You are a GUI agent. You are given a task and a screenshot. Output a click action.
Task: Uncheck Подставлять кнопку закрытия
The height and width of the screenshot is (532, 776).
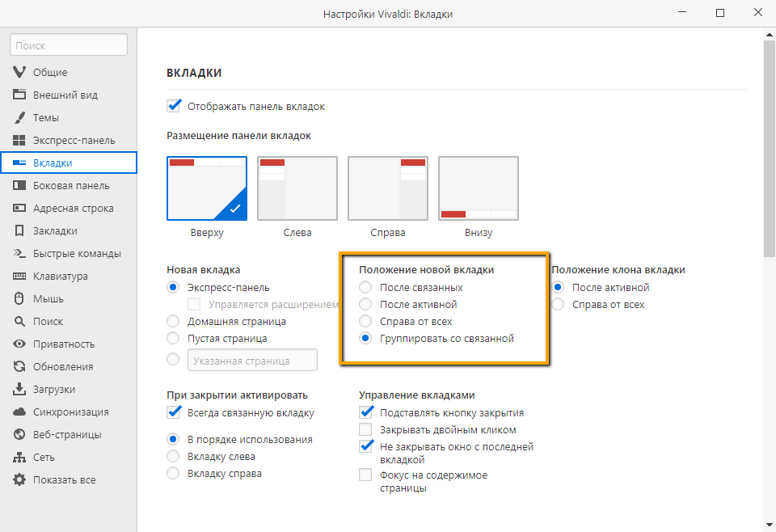point(365,412)
